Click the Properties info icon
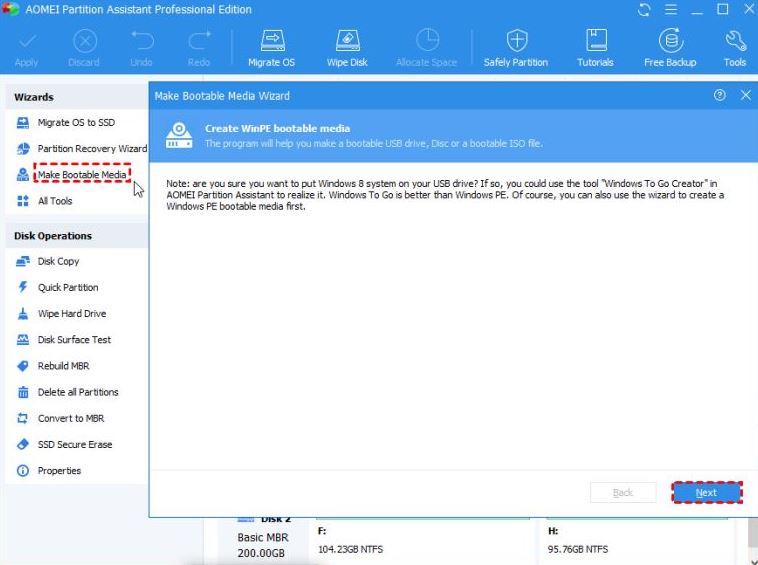Screen dimensions: 758x565 coord(23,470)
